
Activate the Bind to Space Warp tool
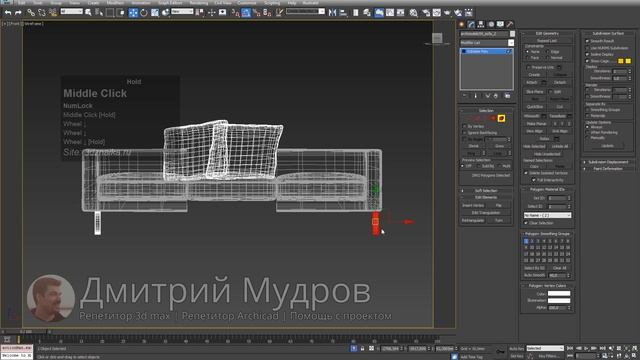coord(53,13)
